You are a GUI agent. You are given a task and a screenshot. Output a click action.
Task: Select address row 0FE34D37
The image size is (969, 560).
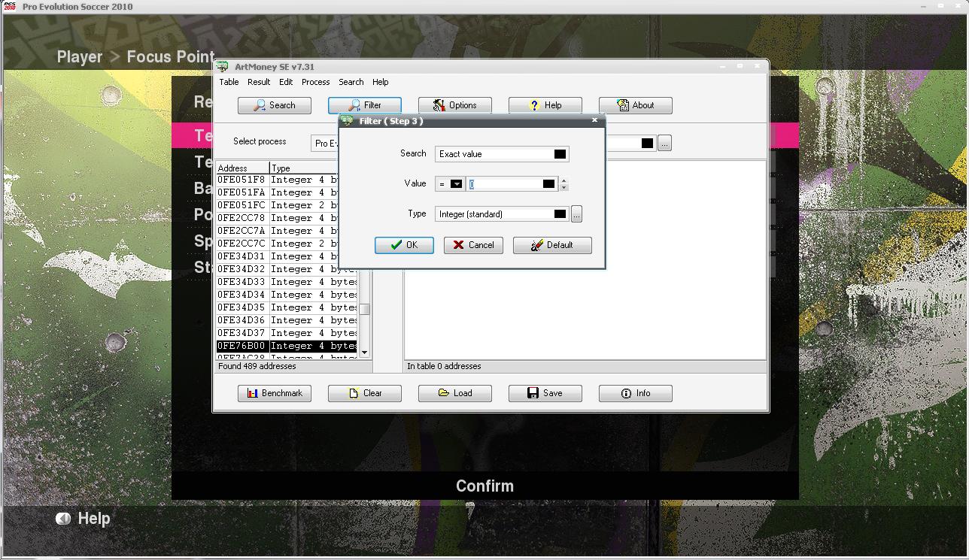(287, 333)
